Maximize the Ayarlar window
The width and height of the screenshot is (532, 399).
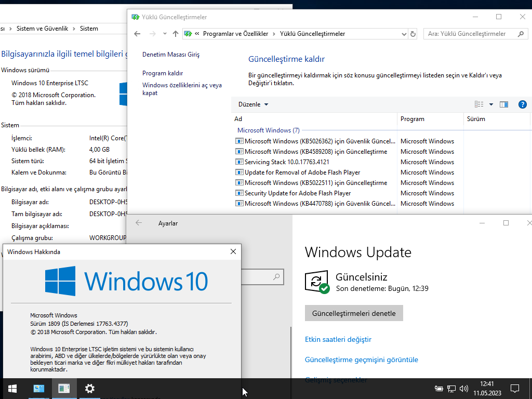(x=506, y=223)
